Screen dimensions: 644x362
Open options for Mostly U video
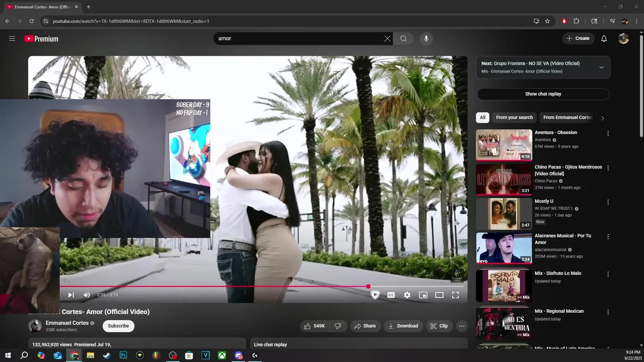coord(608,202)
